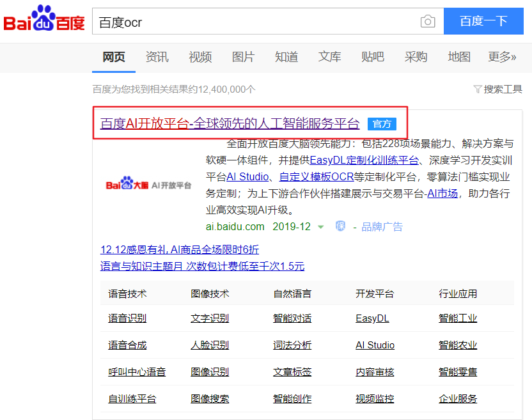This screenshot has height=420, width=532.
Task: Click the 2019-12 date text
Action: pos(292,227)
